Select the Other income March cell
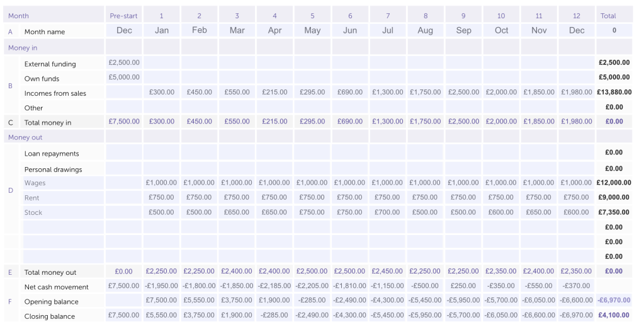Image resolution: width=644 pixels, height=334 pixels. click(237, 107)
